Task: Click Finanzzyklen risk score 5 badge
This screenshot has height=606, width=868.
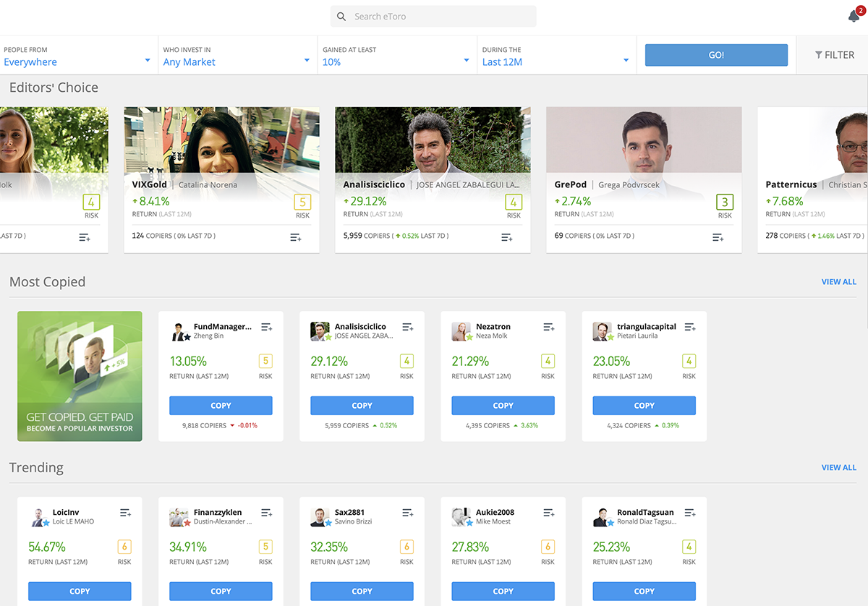Action: point(265,547)
